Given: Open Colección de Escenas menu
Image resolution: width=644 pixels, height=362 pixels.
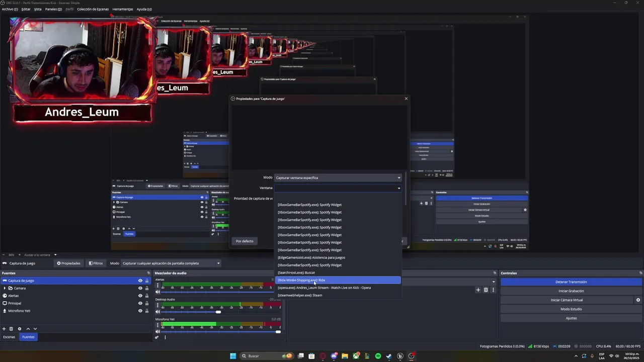Looking at the screenshot, I should (93, 9).
